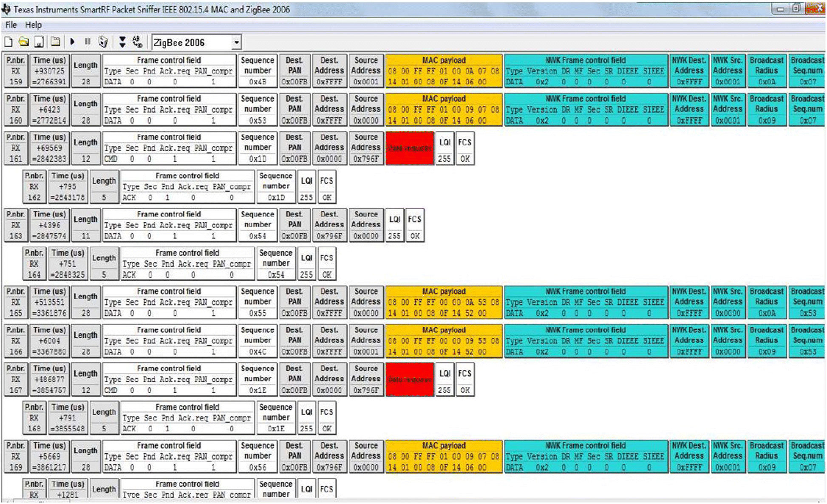Click NWK Dest. Address 0xFFFF in packet 169
Viewport: 827px width, 504px height.
click(x=689, y=456)
